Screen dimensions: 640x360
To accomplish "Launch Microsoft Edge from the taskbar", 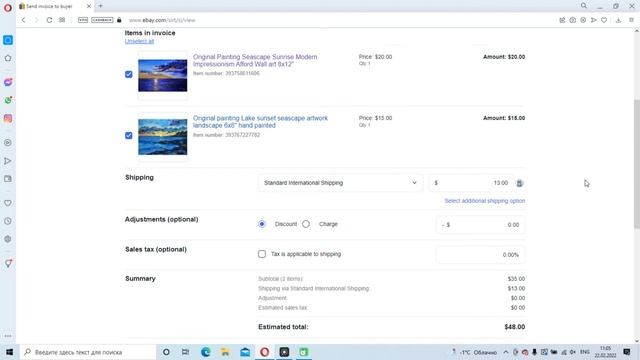I will pyautogui.click(x=205, y=352).
